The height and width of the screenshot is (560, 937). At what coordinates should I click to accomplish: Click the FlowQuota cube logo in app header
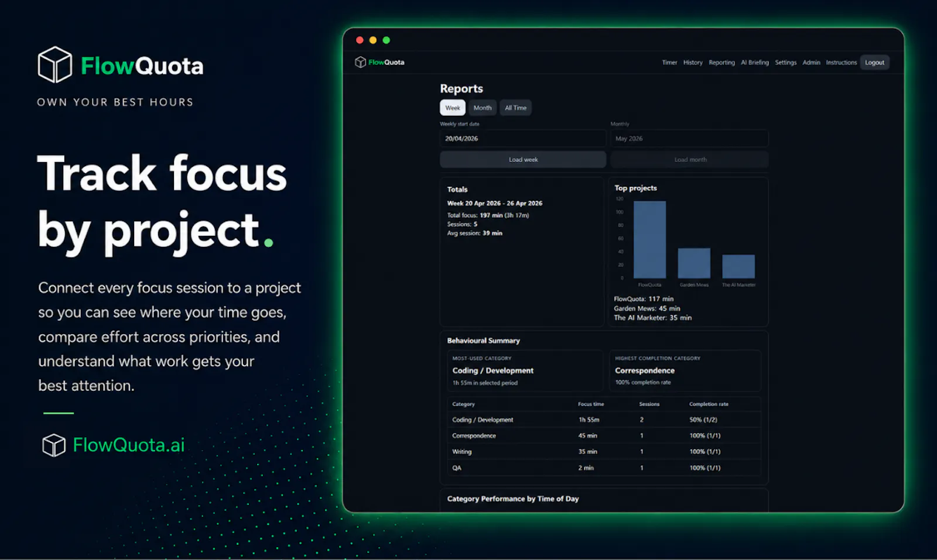360,62
